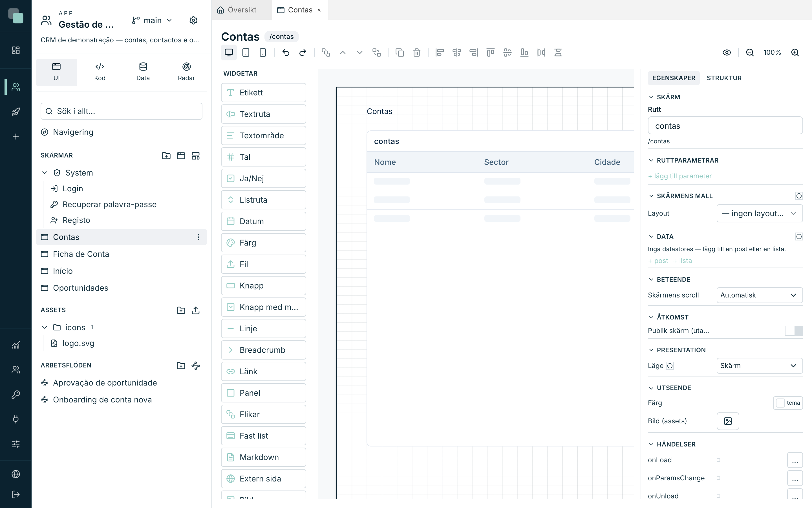Zoom in on the canvas
Viewport: 812px width, 508px height.
point(795,52)
